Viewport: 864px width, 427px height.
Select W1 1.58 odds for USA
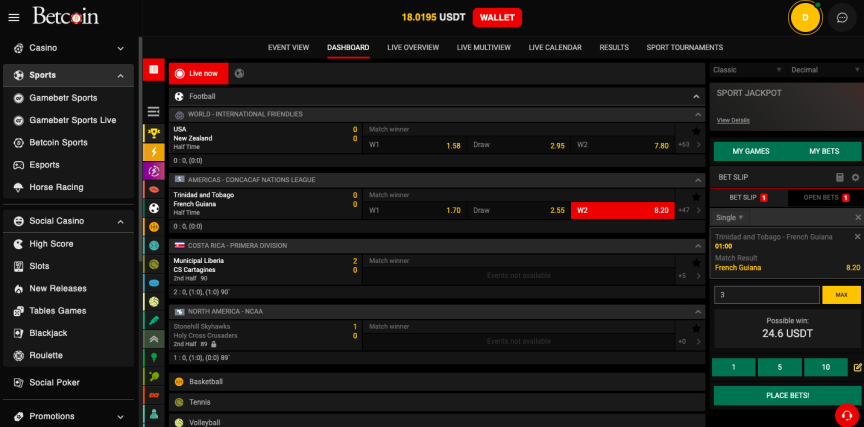coord(414,145)
